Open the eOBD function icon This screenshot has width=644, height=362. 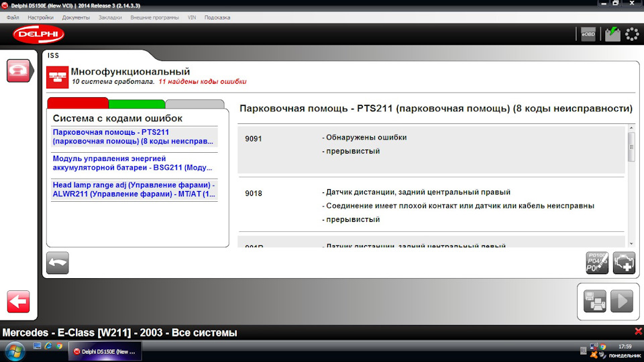click(588, 34)
